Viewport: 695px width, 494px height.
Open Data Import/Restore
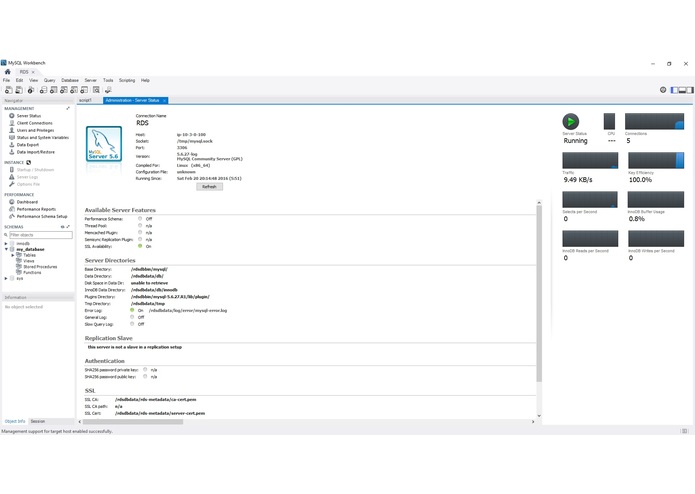click(36, 152)
